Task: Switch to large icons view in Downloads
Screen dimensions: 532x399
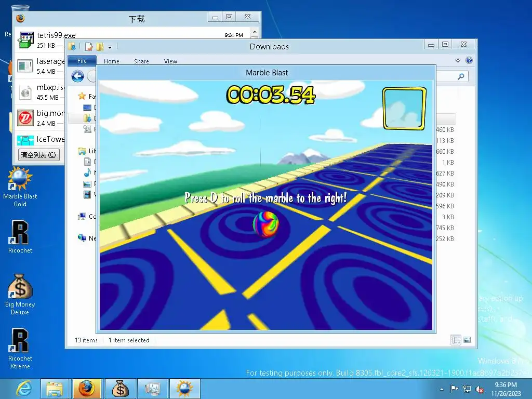Action: coord(467,340)
